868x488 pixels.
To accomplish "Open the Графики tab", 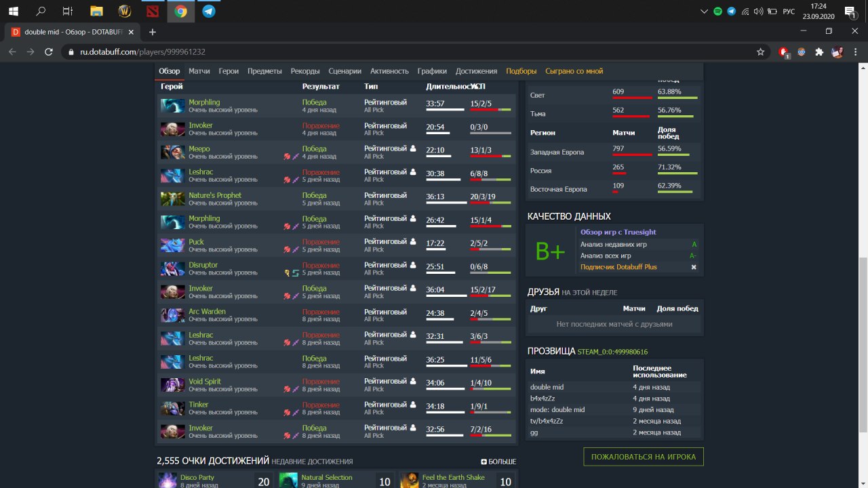I will (432, 71).
